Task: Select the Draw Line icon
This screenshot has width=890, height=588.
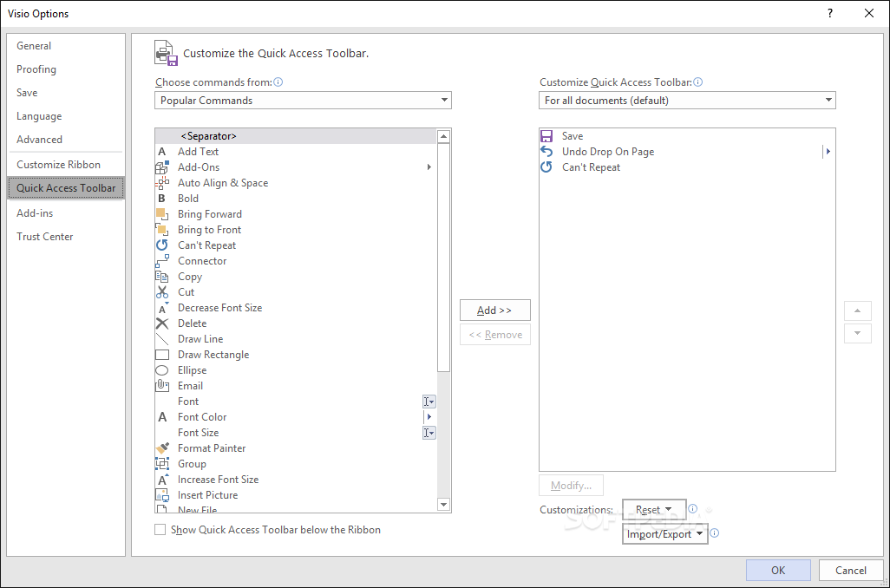Action: coord(161,339)
